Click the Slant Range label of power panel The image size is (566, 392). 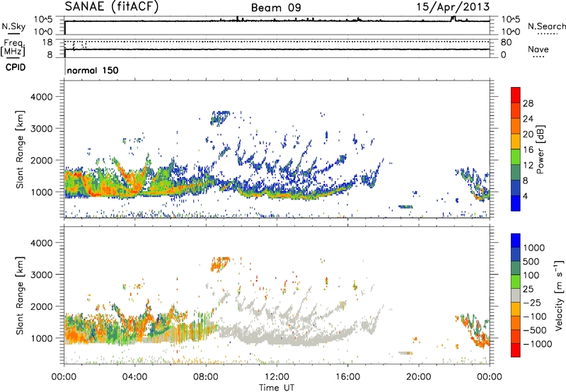(x=20, y=149)
